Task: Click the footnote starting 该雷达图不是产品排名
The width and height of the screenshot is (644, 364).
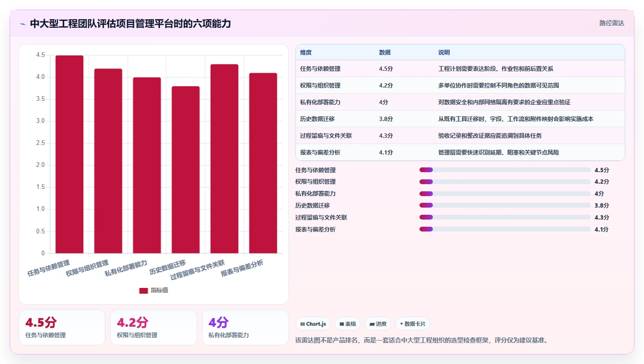Action: pyautogui.click(x=421, y=341)
